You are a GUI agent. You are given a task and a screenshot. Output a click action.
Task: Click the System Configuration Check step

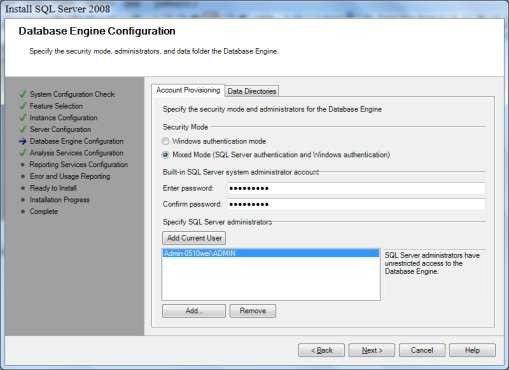pos(72,94)
